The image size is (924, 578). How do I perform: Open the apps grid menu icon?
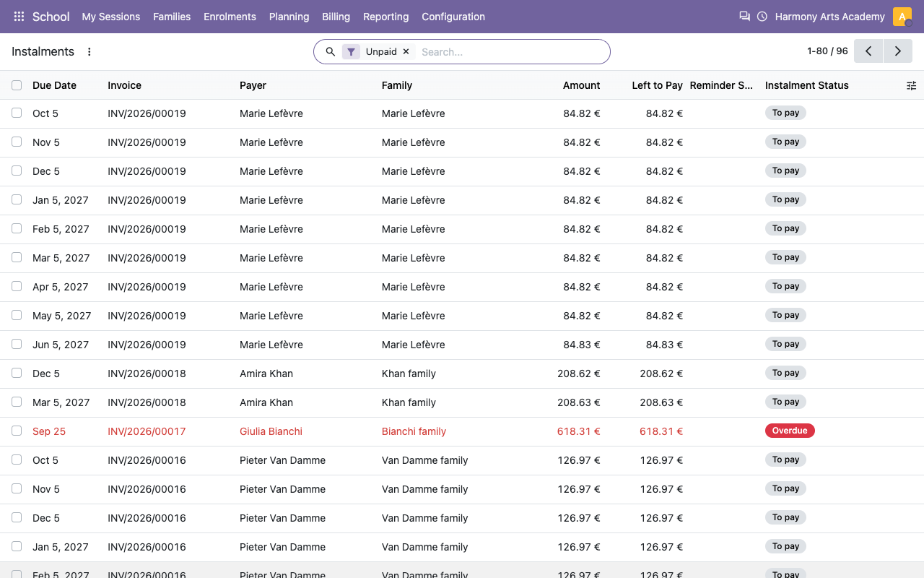(19, 17)
